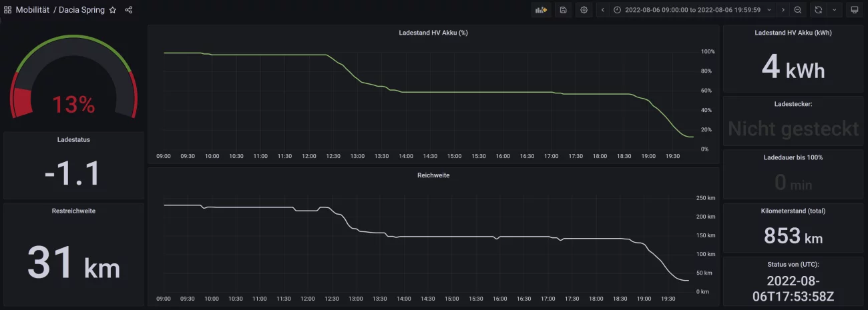868x310 pixels.
Task: Open dashboard settings gear
Action: coord(584,10)
